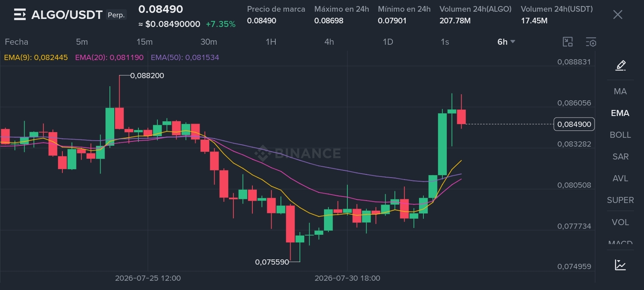Toggle the MA indicator
Viewport: 644px width, 290px height.
pos(620,91)
